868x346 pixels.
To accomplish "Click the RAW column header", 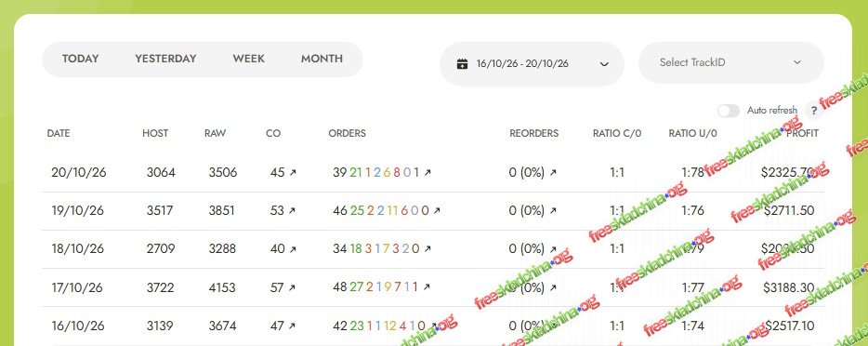I will 215,133.
